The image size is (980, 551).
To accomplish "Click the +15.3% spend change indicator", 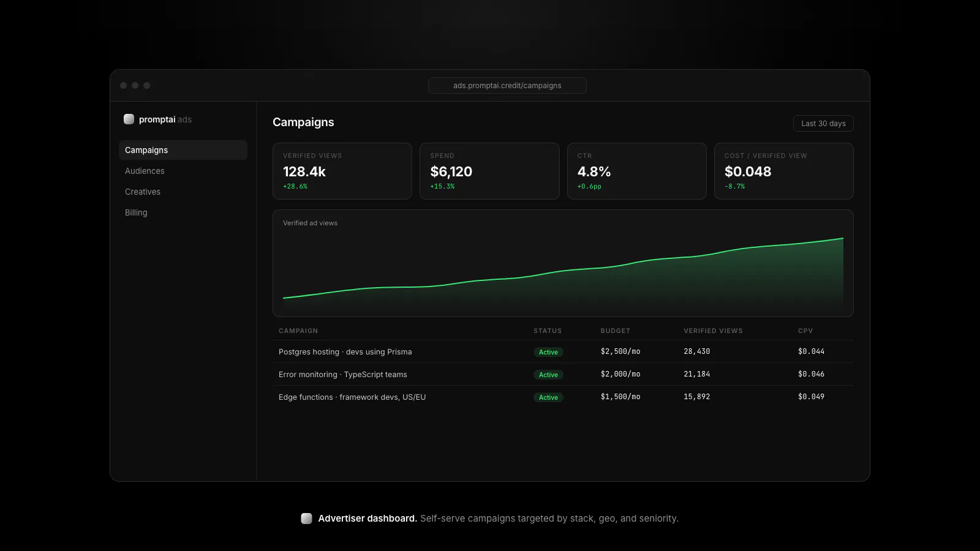I will click(442, 186).
